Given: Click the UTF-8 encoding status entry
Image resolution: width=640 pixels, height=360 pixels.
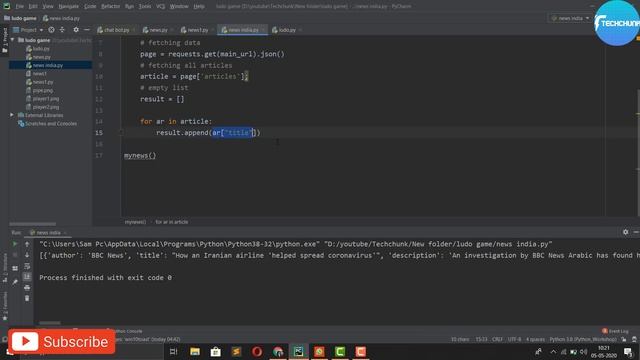Looking at the screenshot, I should [x=514, y=339].
